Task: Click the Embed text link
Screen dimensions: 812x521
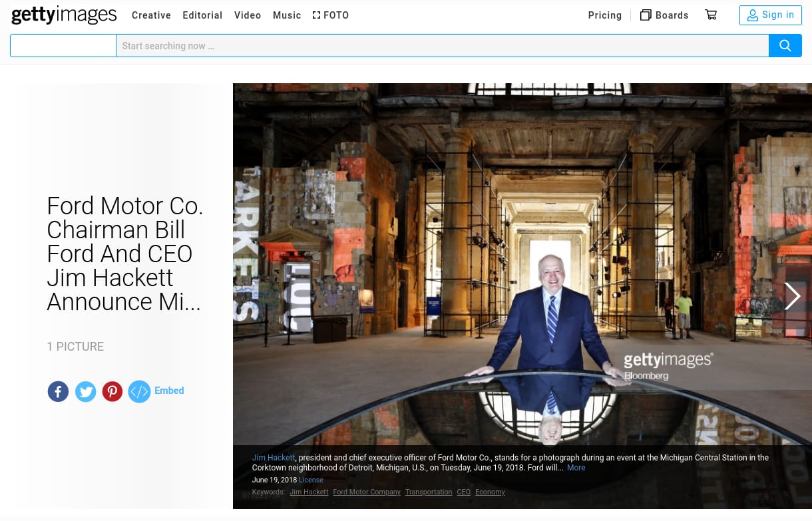Action: (x=169, y=391)
